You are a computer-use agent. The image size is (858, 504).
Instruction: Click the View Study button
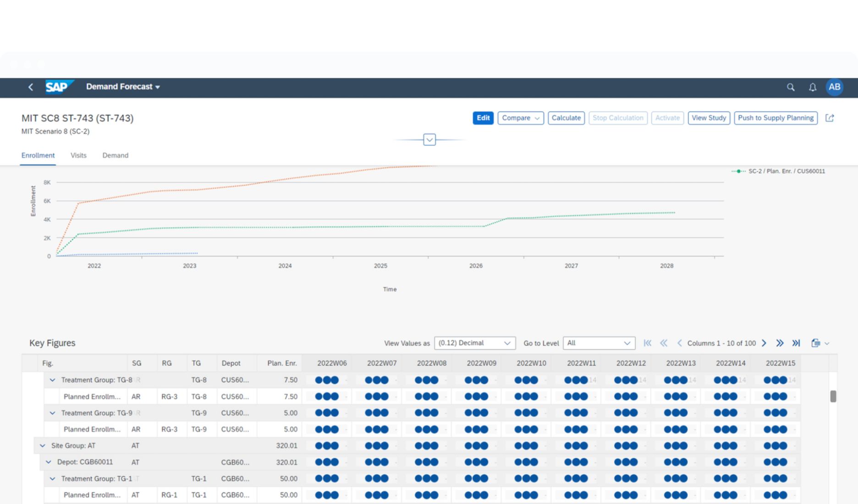tap(709, 118)
